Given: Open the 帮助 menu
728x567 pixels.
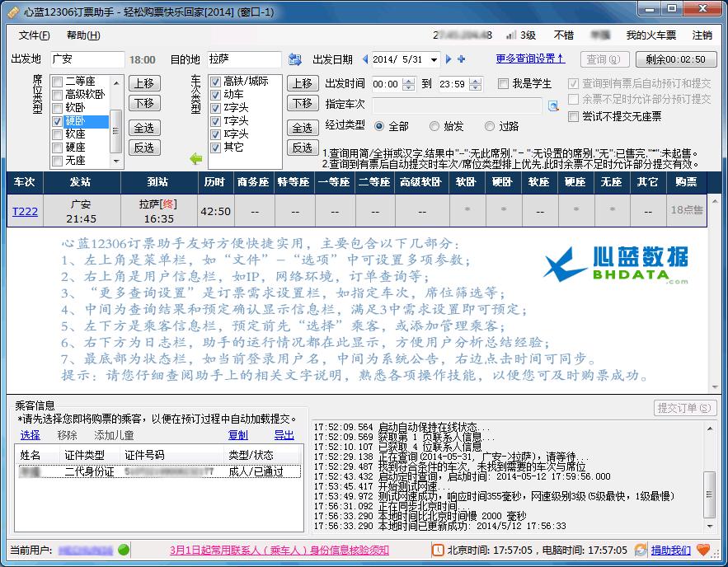Looking at the screenshot, I should pyautogui.click(x=85, y=36).
